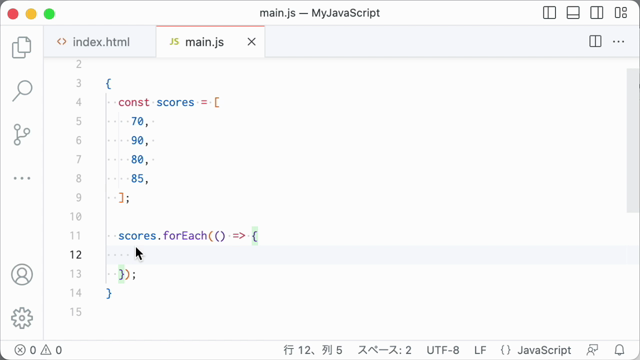The height and width of the screenshot is (360, 640).
Task: Open the Manage gear menu
Action: click(x=22, y=318)
